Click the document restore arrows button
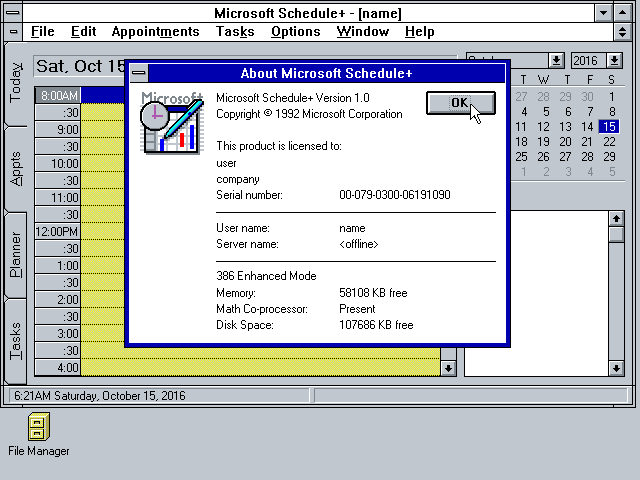The width and height of the screenshot is (640, 480). (622, 31)
